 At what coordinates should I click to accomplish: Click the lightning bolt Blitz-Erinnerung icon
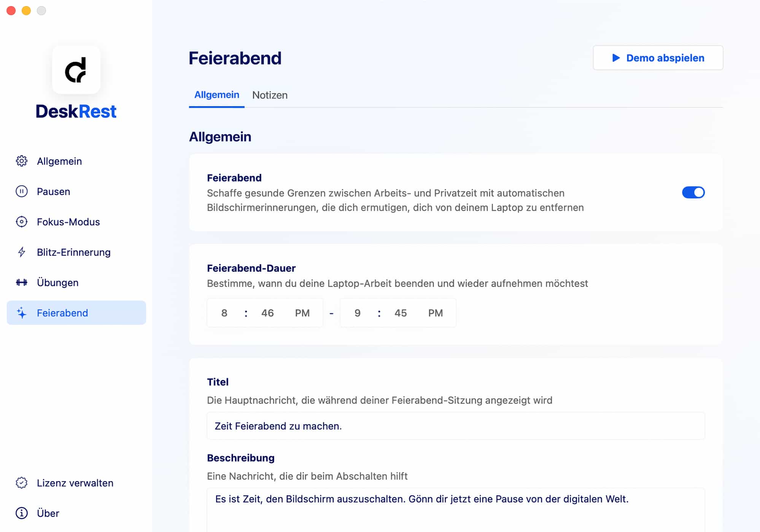tap(22, 252)
